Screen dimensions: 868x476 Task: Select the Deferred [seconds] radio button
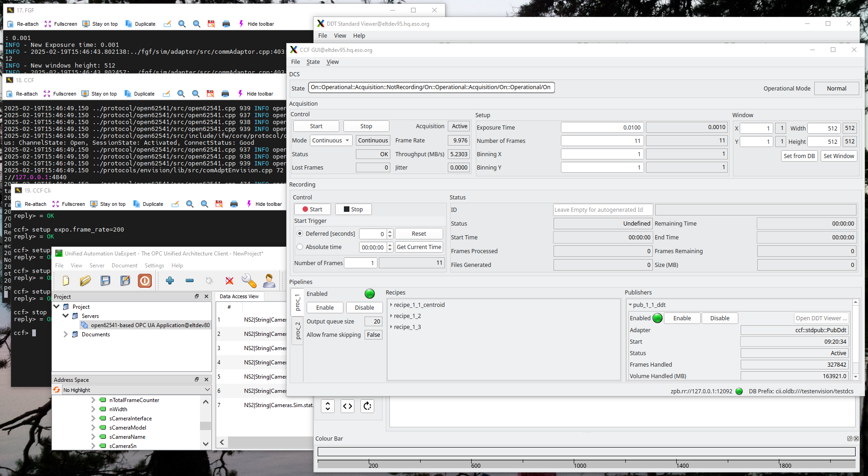pyautogui.click(x=300, y=234)
